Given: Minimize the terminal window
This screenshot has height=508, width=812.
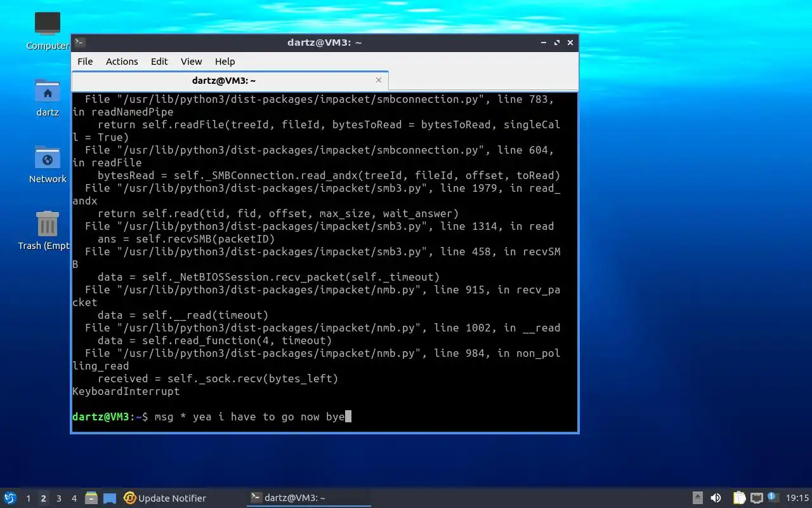Looking at the screenshot, I should coord(544,43).
